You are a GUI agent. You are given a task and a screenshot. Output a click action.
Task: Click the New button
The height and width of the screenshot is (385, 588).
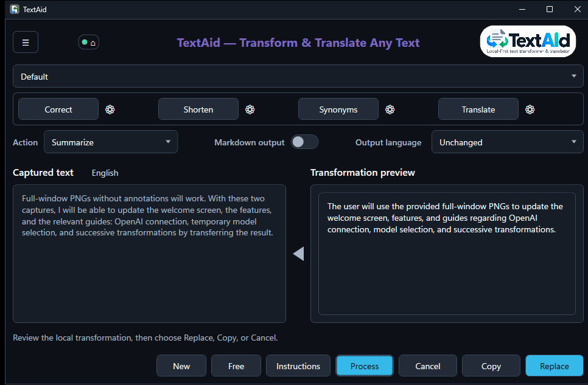tap(181, 366)
